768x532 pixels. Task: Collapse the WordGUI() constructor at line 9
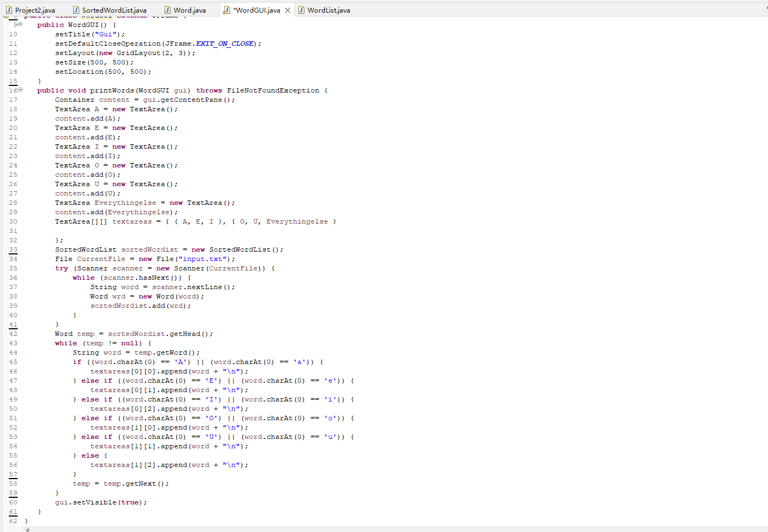pos(20,24)
